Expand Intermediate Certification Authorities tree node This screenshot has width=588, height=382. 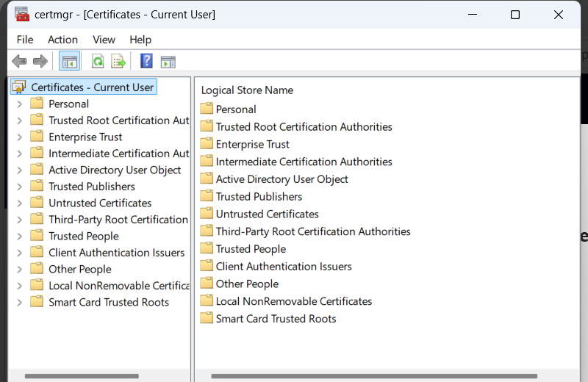point(20,154)
